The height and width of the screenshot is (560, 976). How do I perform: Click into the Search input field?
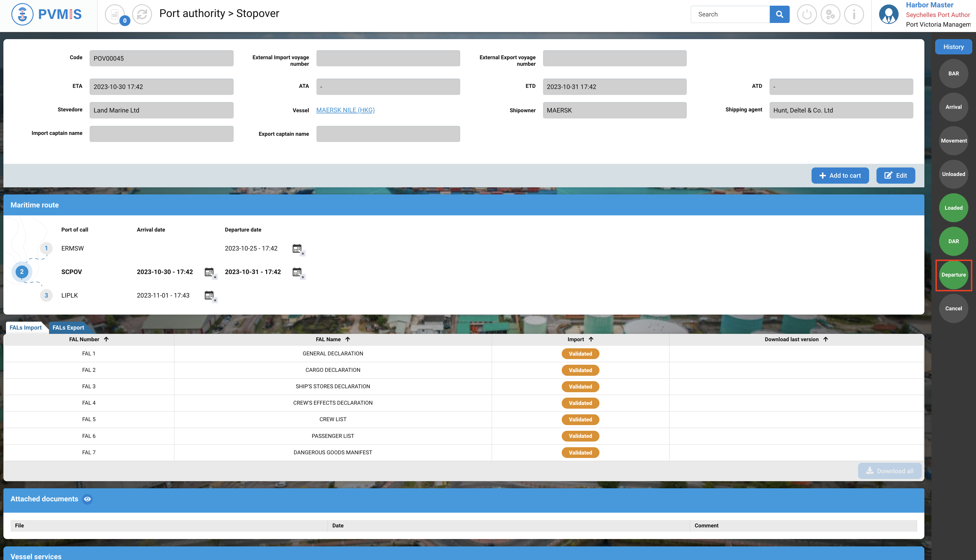click(x=730, y=14)
